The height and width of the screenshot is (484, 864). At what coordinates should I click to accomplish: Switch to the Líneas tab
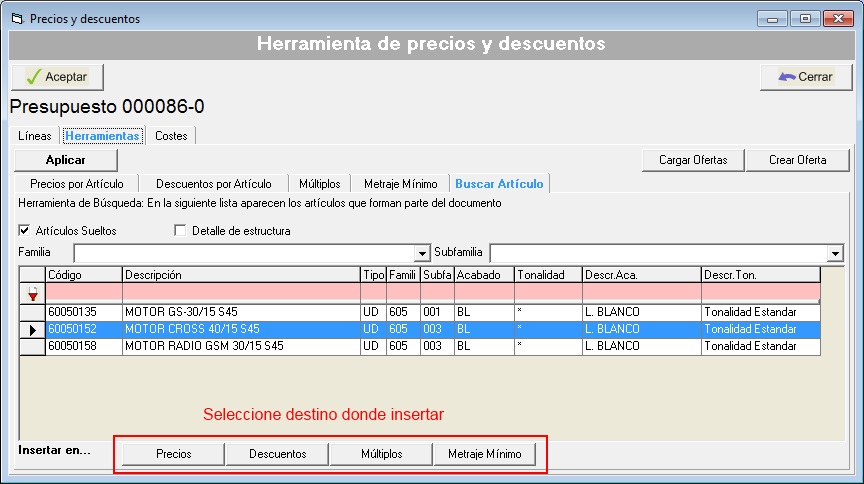pos(35,136)
